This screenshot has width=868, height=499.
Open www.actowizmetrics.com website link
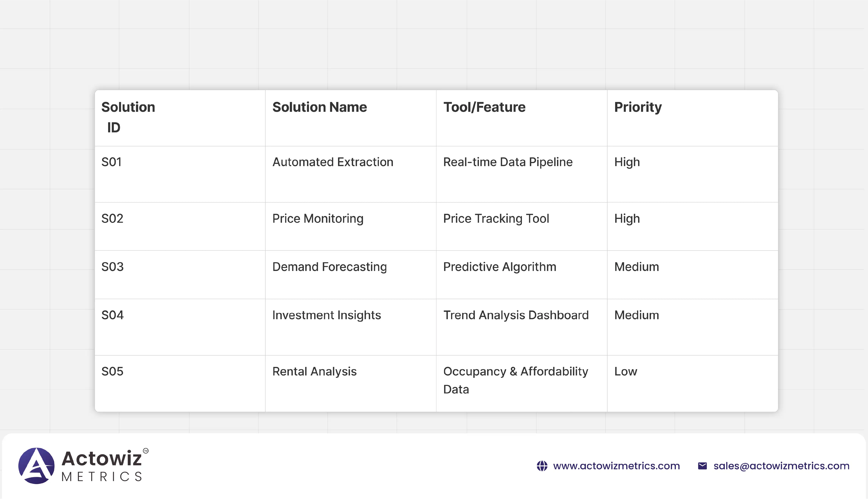[x=616, y=466]
